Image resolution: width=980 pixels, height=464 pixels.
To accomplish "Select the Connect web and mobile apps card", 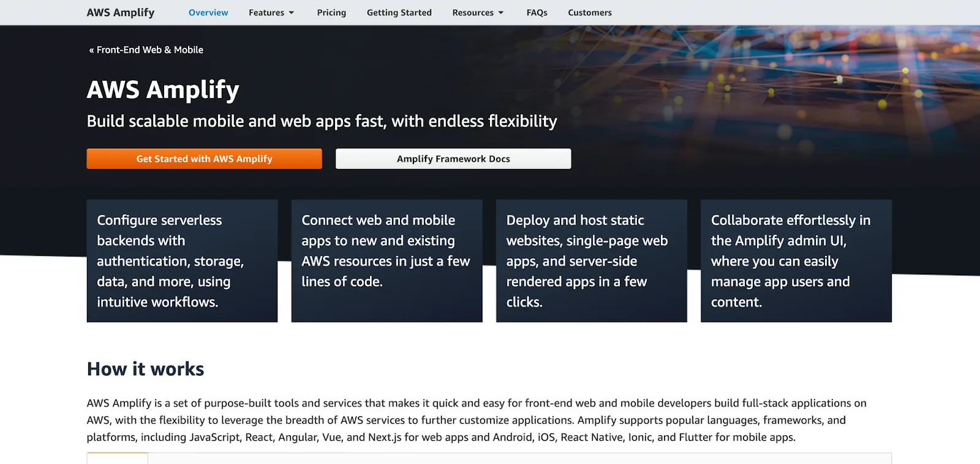I will point(387,261).
